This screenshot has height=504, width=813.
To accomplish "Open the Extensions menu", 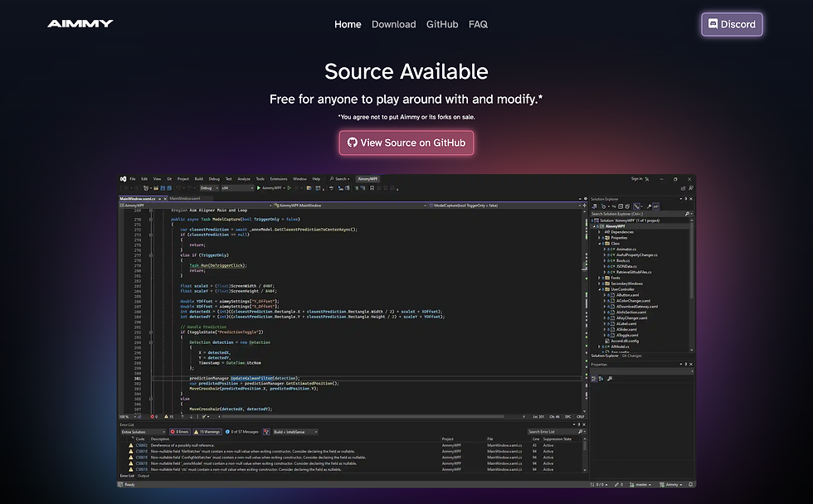I will point(279,179).
